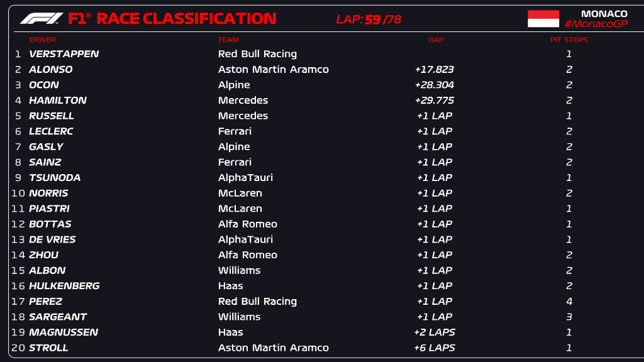Select the F1 RACE CLASSIFICATION title
Image resolution: width=644 pixels, height=362 pixels.
pos(172,19)
